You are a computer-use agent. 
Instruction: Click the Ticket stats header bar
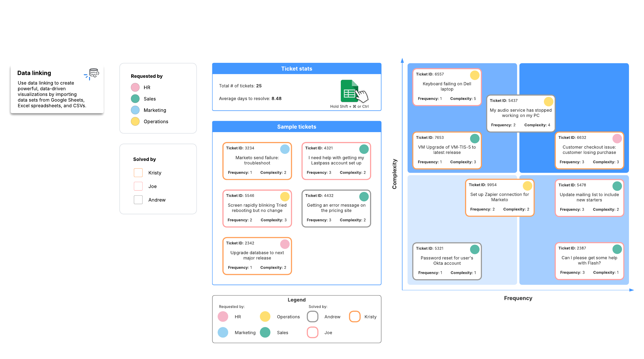click(x=297, y=69)
